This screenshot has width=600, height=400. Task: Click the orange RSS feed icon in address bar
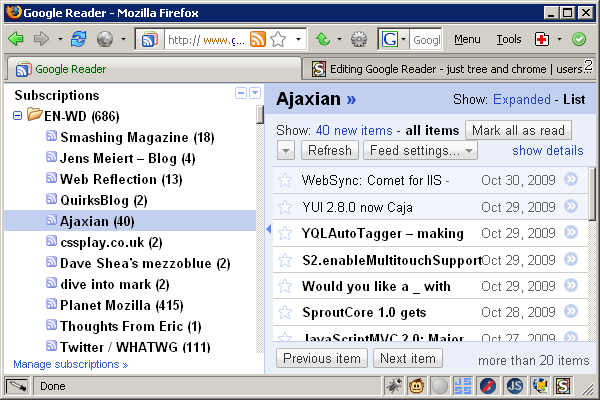pyautogui.click(x=258, y=39)
